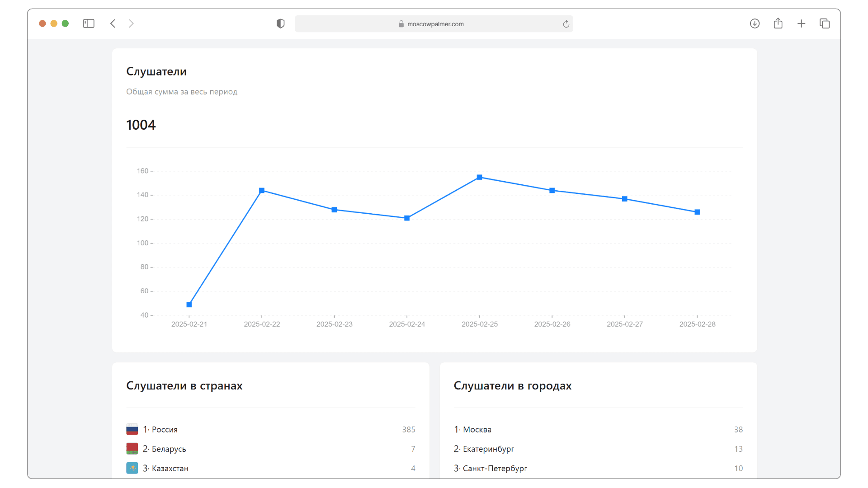Select the peak 2025-02-25 chart point

pos(479,177)
